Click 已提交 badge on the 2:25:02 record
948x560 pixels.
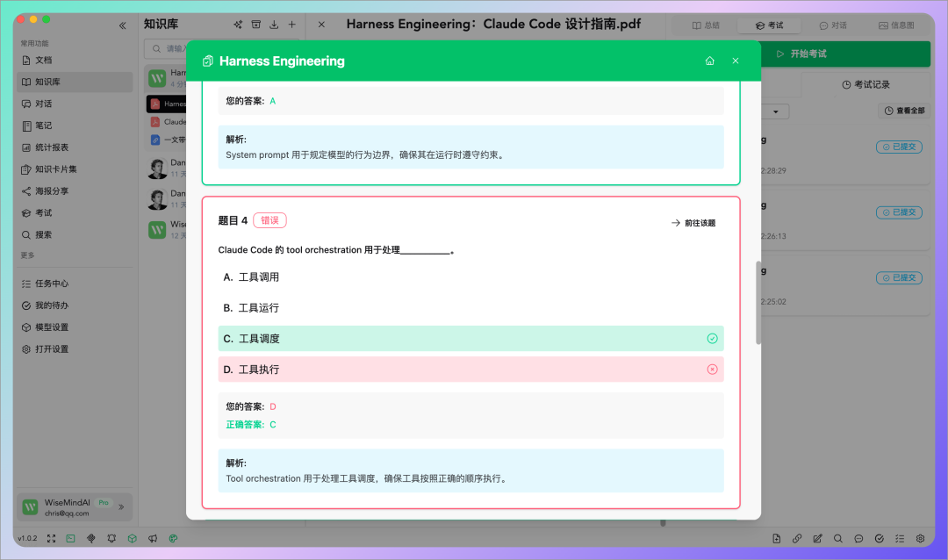pyautogui.click(x=899, y=277)
